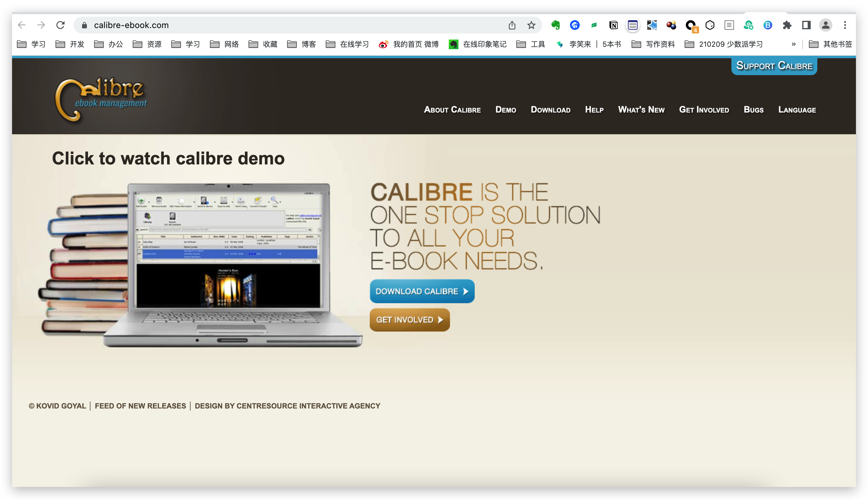Expand the 210209 少数派学习 bookmarks folder
The height and width of the screenshot is (499, 868).
(x=724, y=44)
